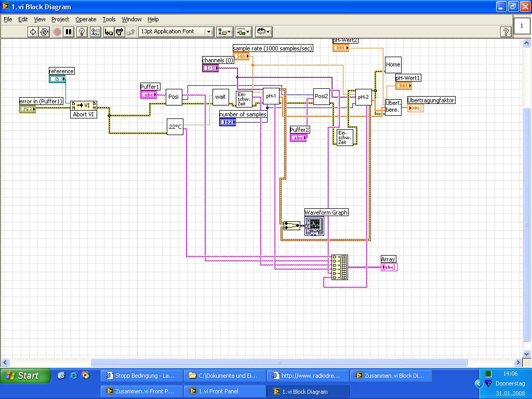Open the Distribute Objects dropdown
The height and width of the screenshot is (399, 532).
click(x=243, y=32)
